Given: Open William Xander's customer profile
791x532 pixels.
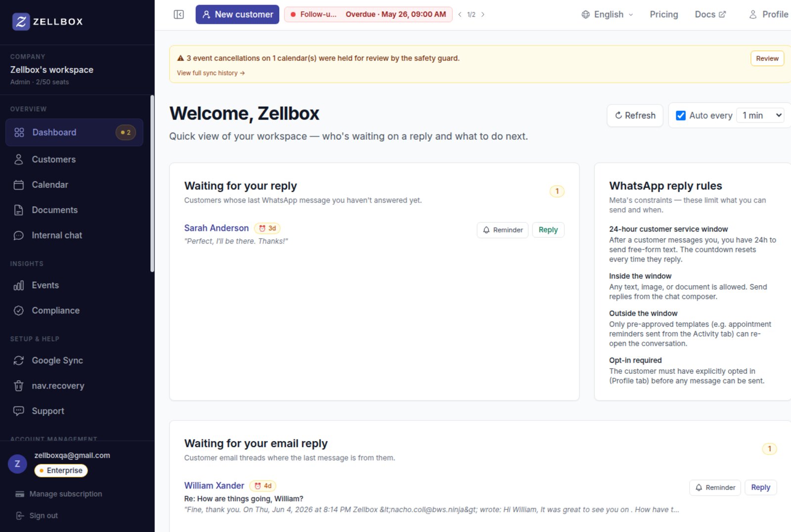Looking at the screenshot, I should point(214,486).
